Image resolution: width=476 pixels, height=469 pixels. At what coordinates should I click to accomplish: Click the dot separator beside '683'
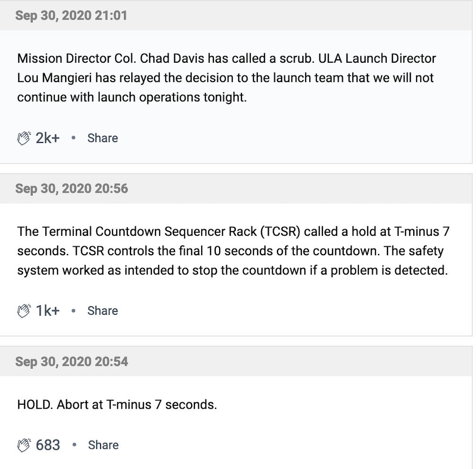coord(74,445)
